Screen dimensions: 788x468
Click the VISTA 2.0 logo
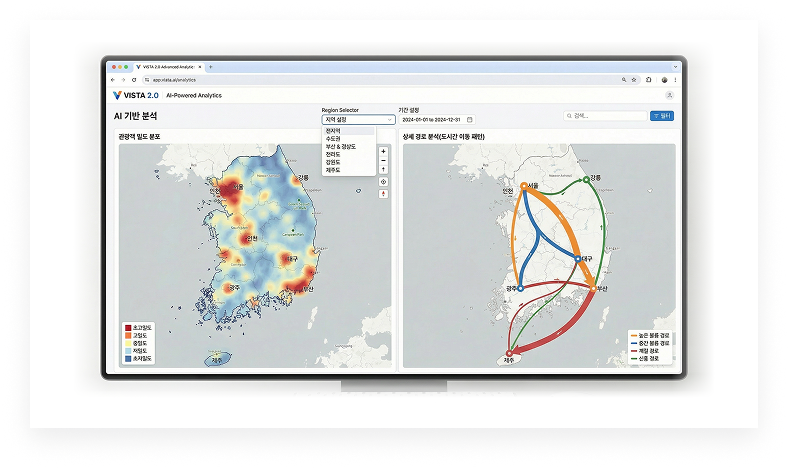136,95
